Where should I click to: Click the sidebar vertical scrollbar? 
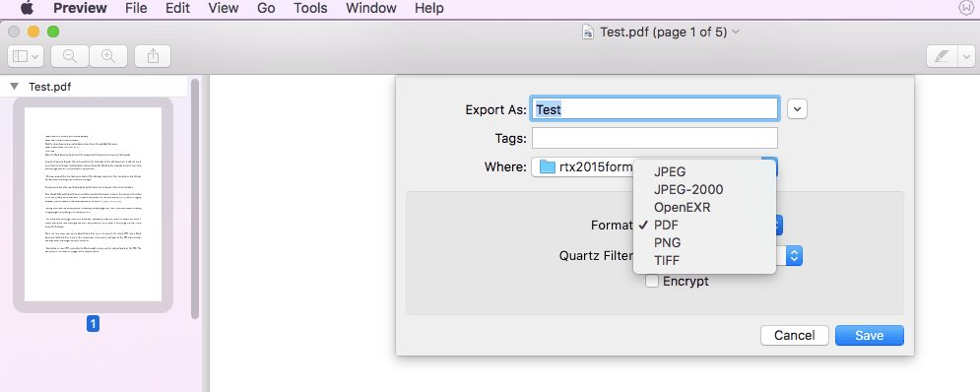[x=194, y=199]
